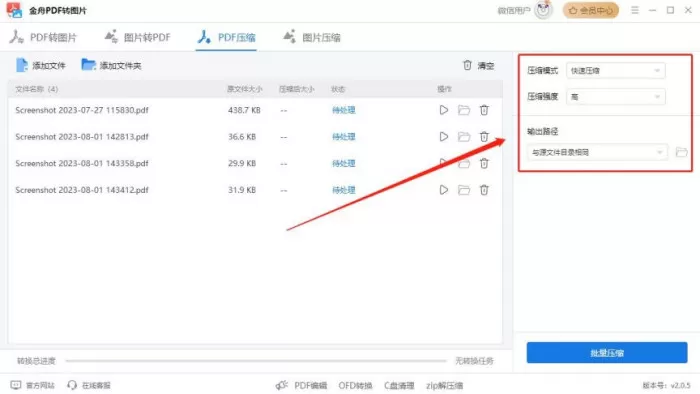Click the 添加文件 button
This screenshot has width=700, height=394.
(x=41, y=66)
